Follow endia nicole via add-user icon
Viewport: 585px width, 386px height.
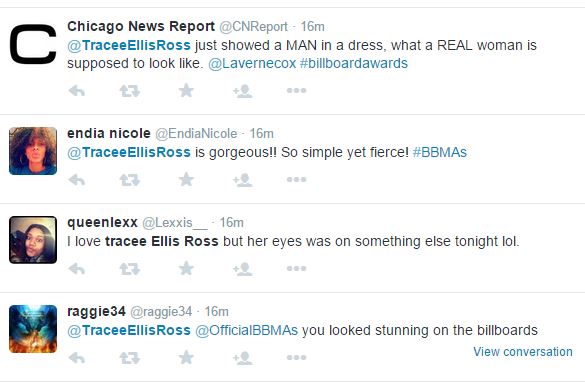point(243,180)
